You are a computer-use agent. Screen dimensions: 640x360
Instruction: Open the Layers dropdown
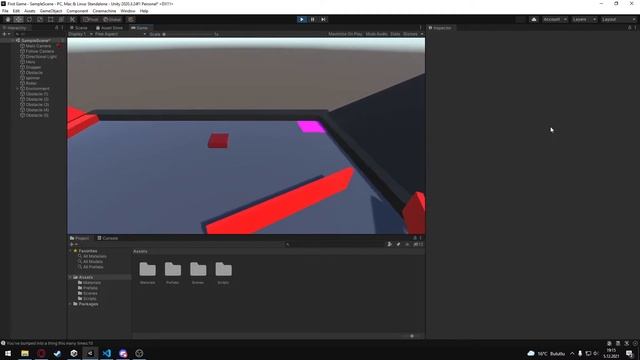coord(584,19)
